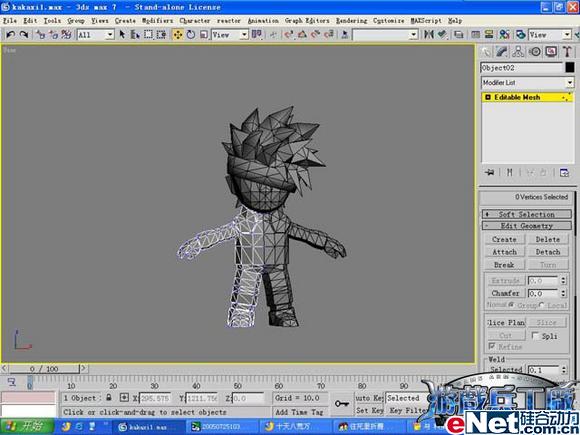
Task: Click the Detach button
Action: [x=548, y=252]
